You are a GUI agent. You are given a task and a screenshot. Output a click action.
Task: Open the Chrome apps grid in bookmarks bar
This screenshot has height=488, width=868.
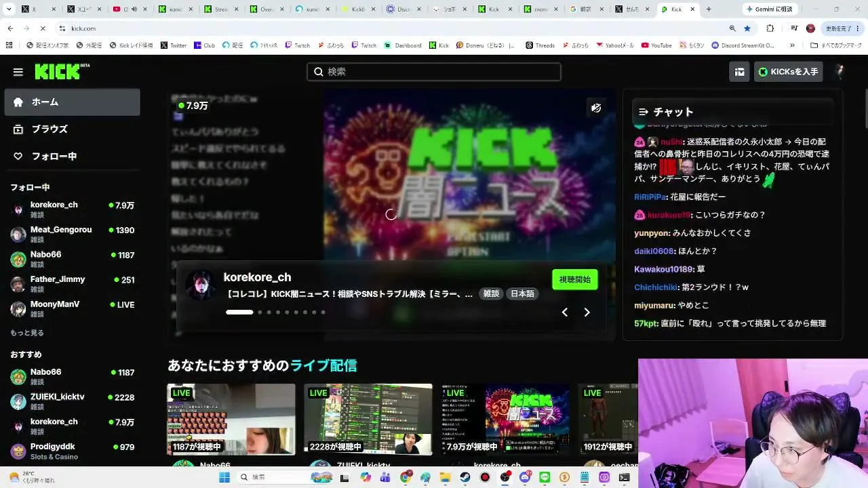tap(9, 45)
